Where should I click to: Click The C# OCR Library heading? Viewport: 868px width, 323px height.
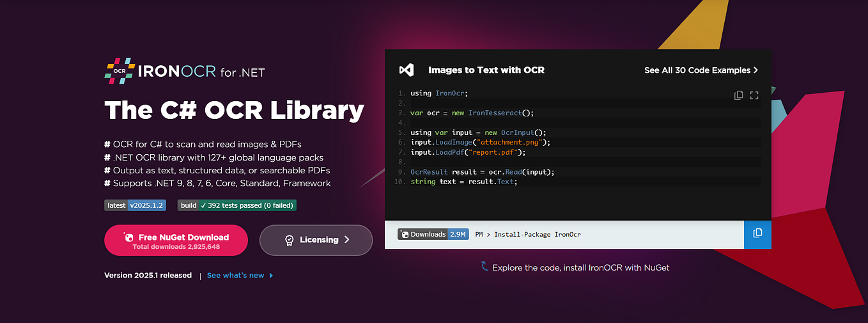(235, 111)
